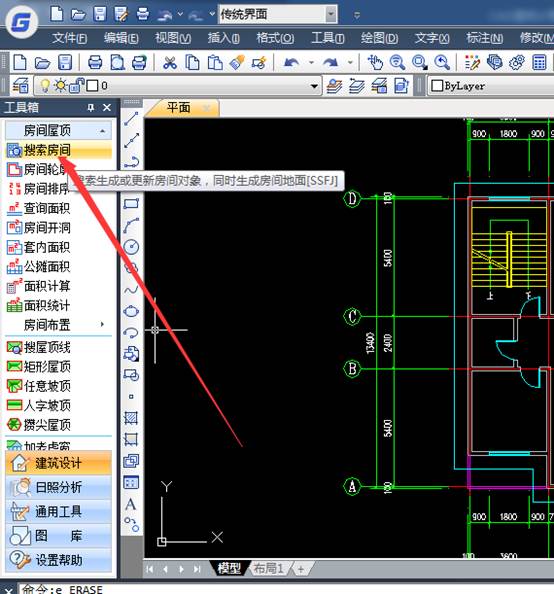The height and width of the screenshot is (594, 554).
Task: Select the Line draw tool
Action: click(131, 119)
